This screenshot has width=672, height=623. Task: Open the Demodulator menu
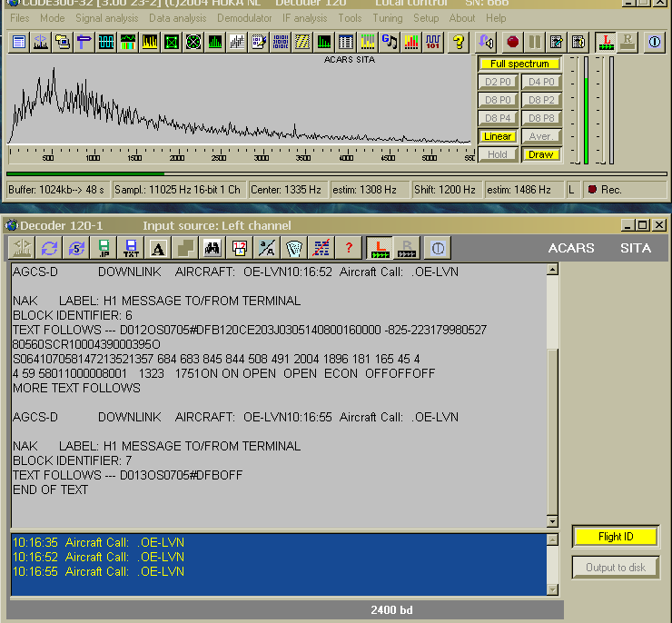coord(244,18)
